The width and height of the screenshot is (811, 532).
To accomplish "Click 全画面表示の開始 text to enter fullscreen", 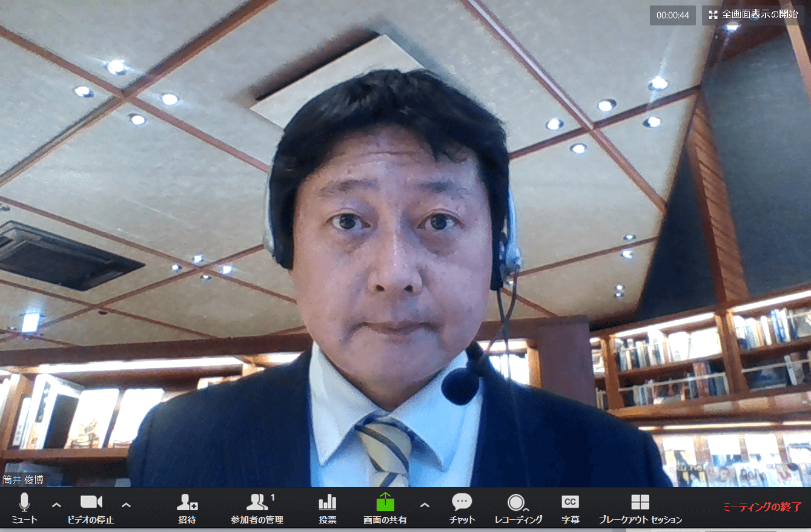I will pyautogui.click(x=760, y=15).
